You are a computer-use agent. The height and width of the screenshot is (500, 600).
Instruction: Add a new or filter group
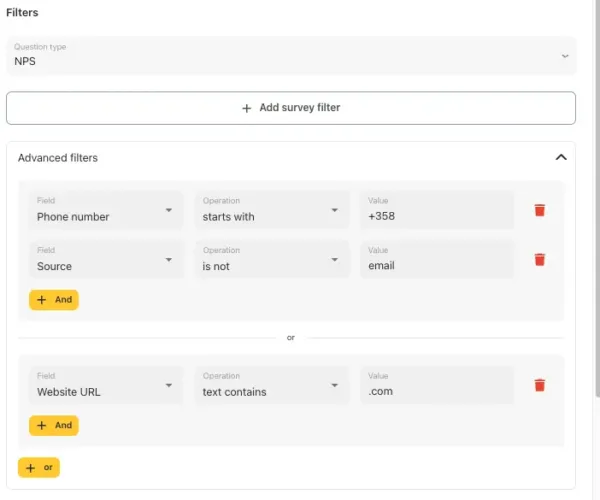coord(39,467)
